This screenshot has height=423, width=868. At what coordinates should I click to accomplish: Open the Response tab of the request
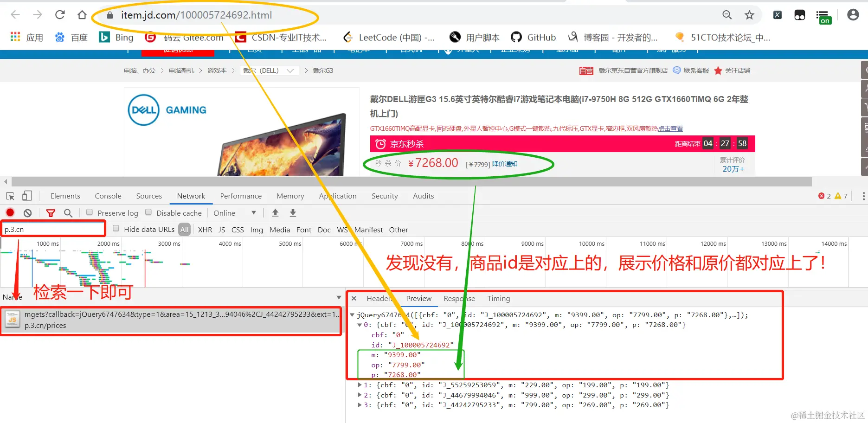tap(459, 299)
